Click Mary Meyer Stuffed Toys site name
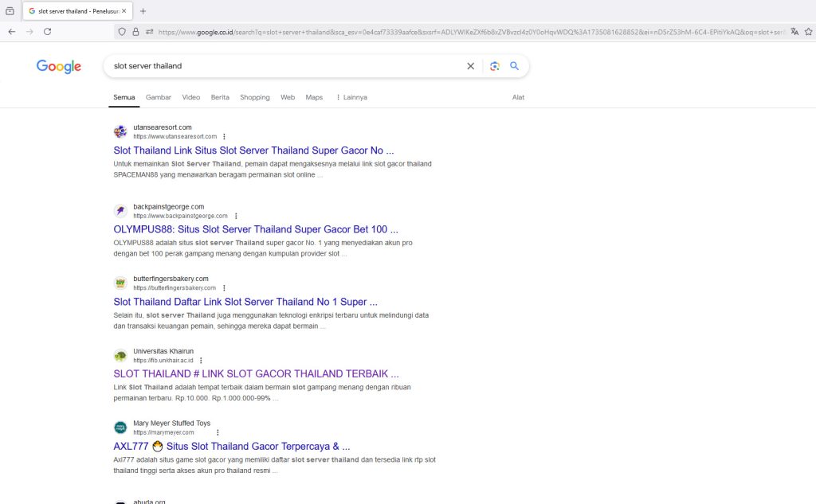816x504 pixels. click(x=172, y=423)
